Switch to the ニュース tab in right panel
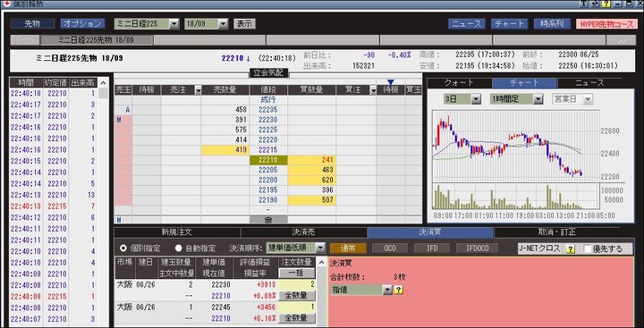 click(x=589, y=83)
